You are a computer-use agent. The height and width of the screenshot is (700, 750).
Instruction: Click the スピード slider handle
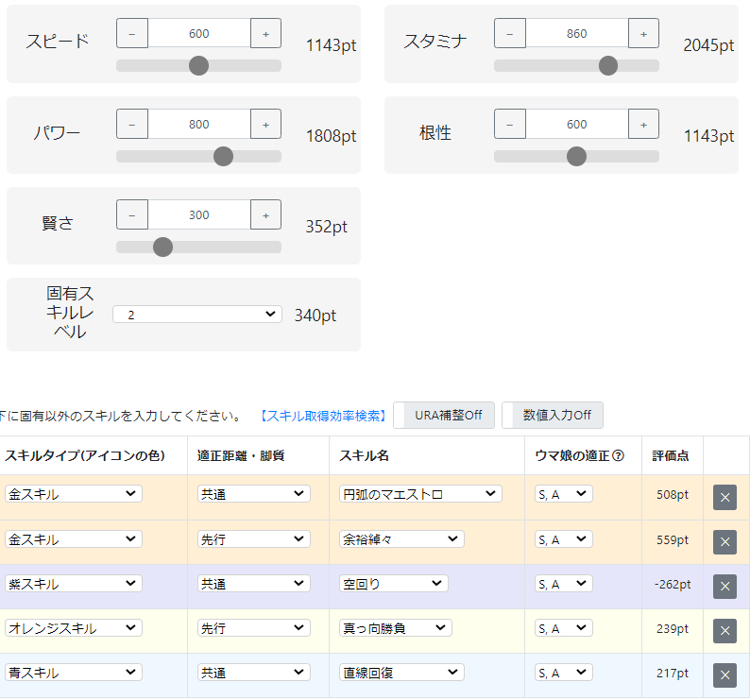coord(199,65)
